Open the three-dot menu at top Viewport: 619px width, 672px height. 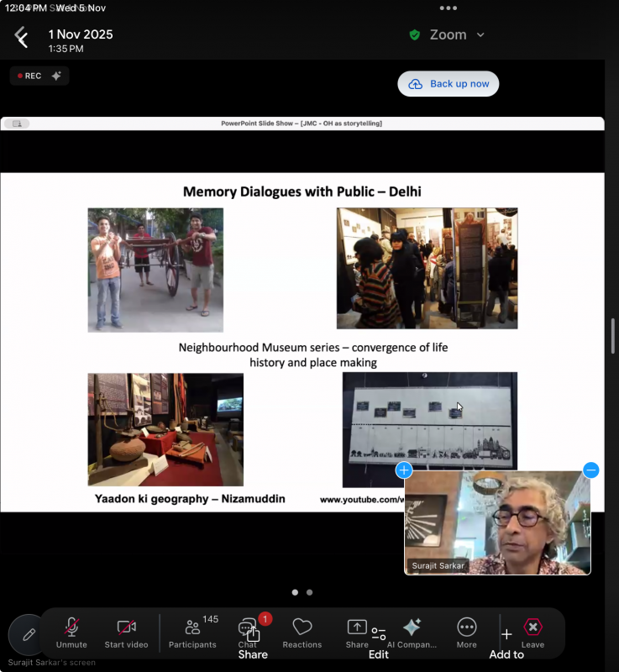tap(449, 8)
